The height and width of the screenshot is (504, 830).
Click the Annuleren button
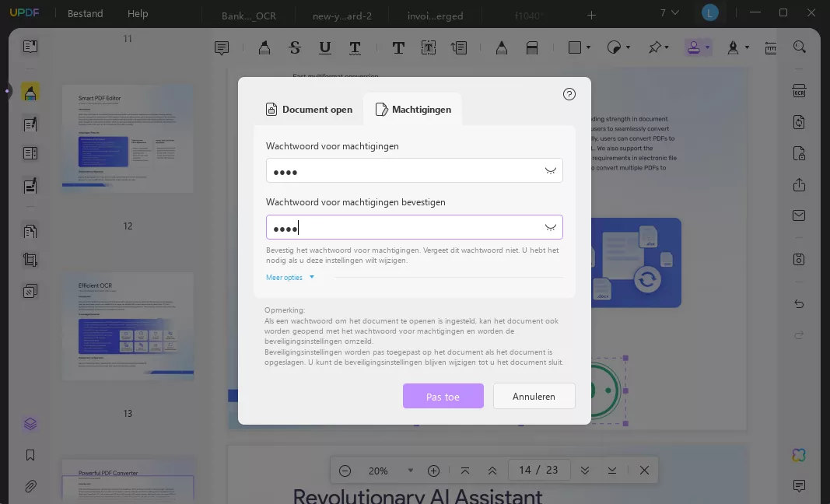(534, 396)
